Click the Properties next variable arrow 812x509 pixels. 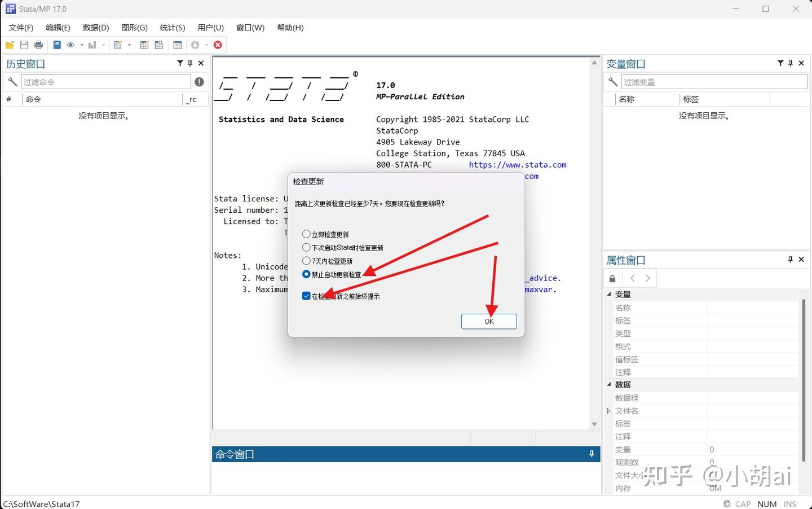pyautogui.click(x=648, y=278)
